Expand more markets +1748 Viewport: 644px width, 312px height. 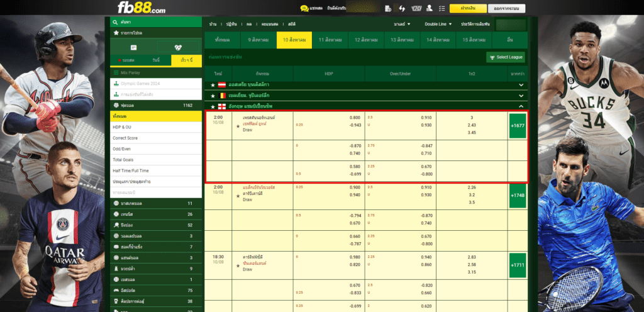(518, 196)
